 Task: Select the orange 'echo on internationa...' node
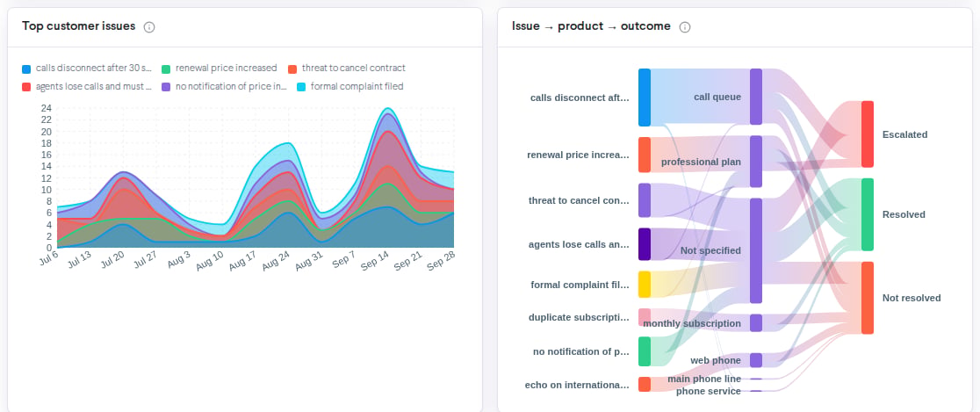coord(645,385)
